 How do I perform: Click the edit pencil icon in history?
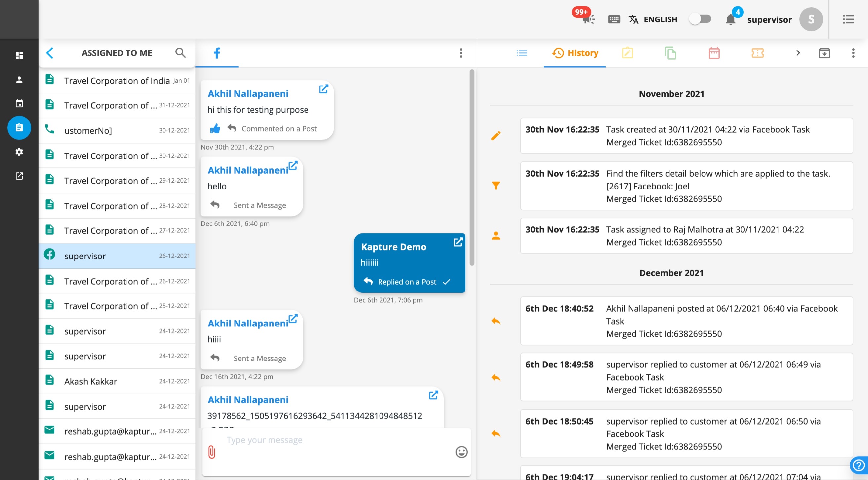pyautogui.click(x=496, y=135)
